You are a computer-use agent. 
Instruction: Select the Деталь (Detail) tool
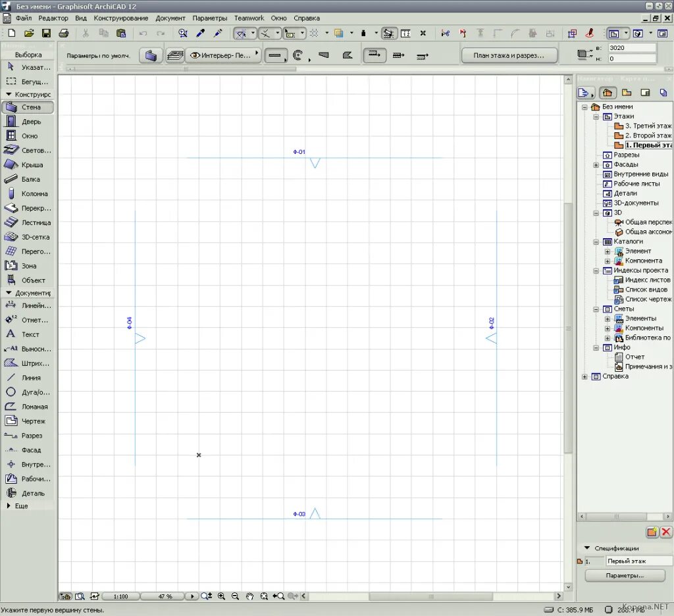[28, 493]
